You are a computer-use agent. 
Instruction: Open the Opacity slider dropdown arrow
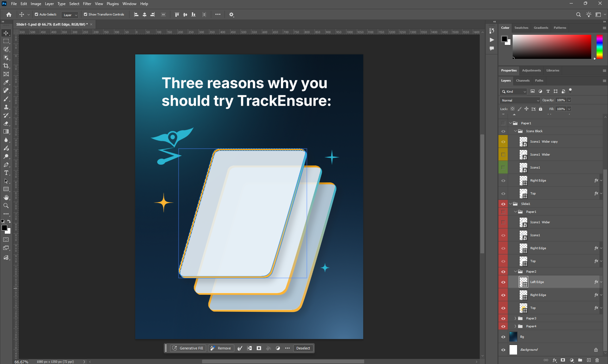(569, 100)
